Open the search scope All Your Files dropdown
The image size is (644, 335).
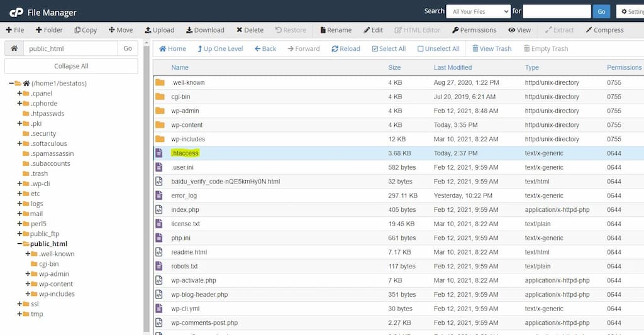479,11
